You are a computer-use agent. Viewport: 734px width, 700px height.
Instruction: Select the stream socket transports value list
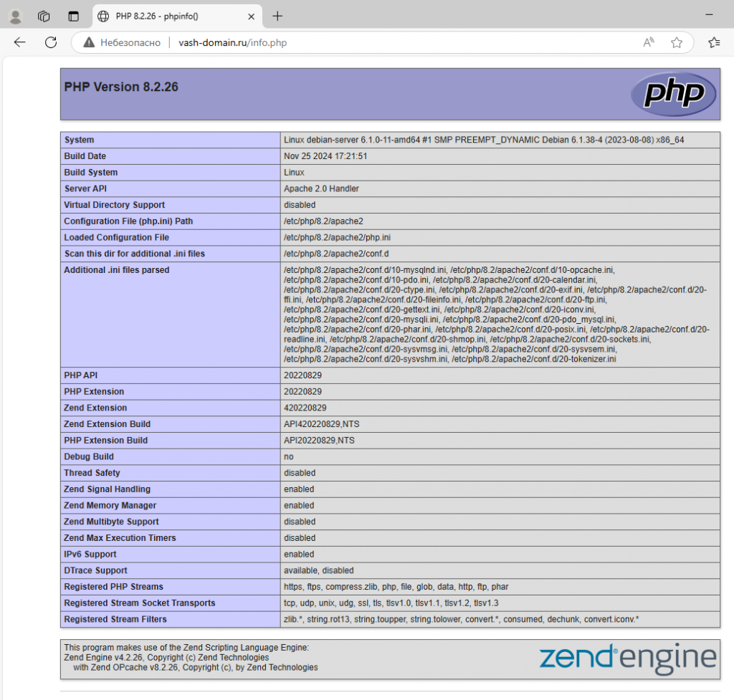point(391,603)
